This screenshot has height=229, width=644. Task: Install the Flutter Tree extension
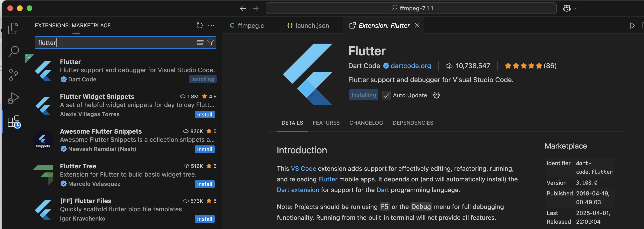205,184
